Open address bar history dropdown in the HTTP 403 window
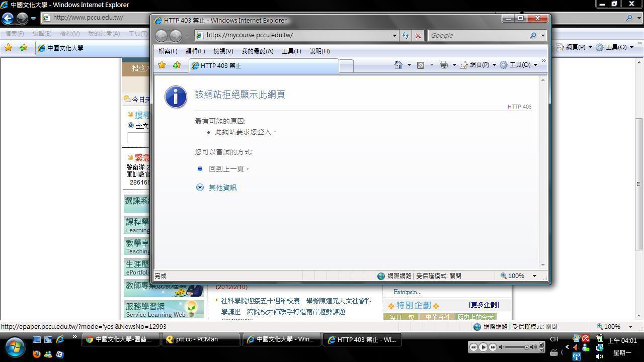This screenshot has width=644, height=362. (x=394, y=35)
